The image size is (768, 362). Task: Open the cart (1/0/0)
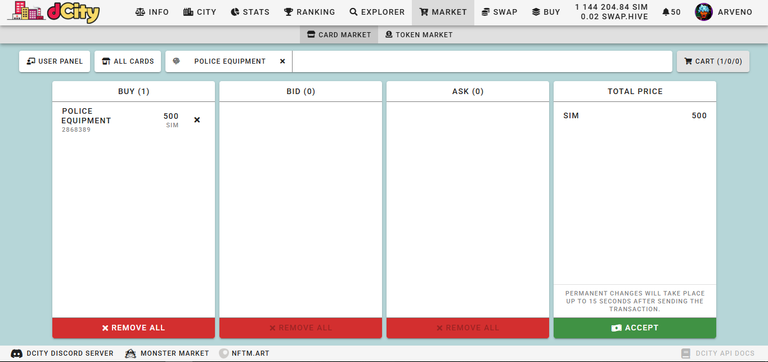pos(713,61)
